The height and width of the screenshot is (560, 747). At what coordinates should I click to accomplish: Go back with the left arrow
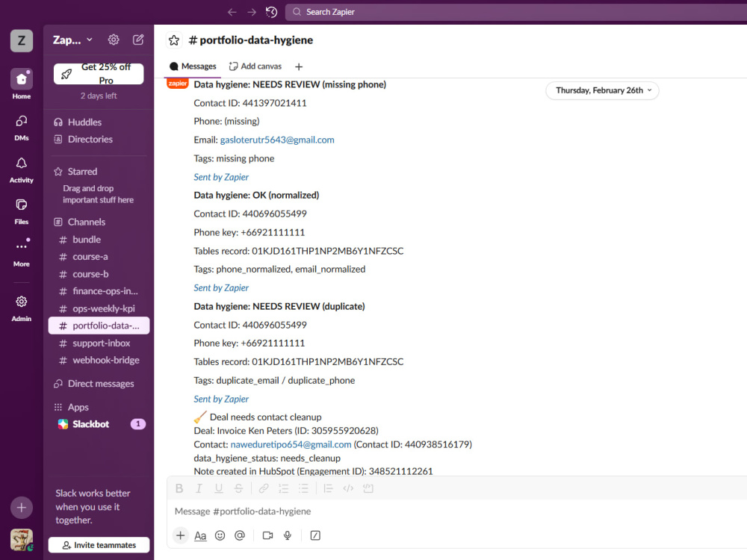232,12
